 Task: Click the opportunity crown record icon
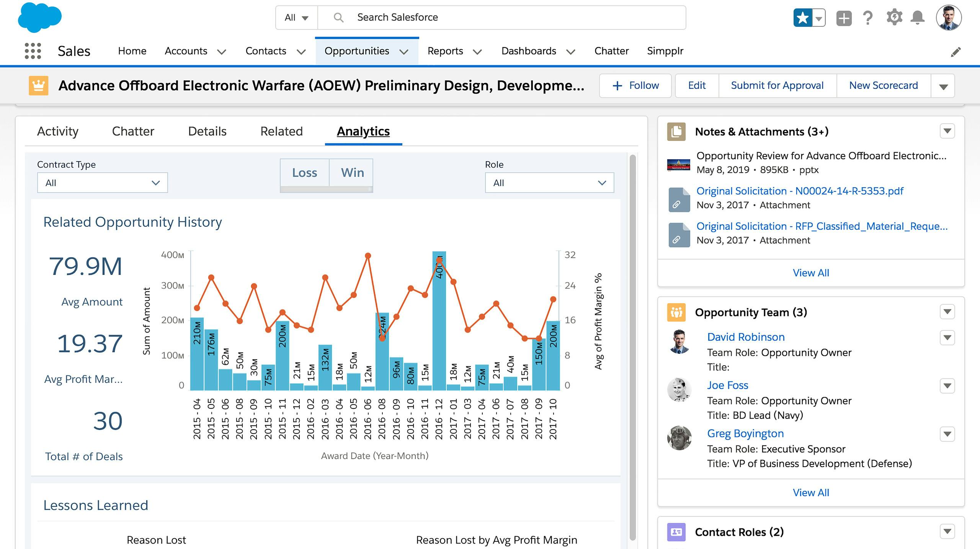39,85
